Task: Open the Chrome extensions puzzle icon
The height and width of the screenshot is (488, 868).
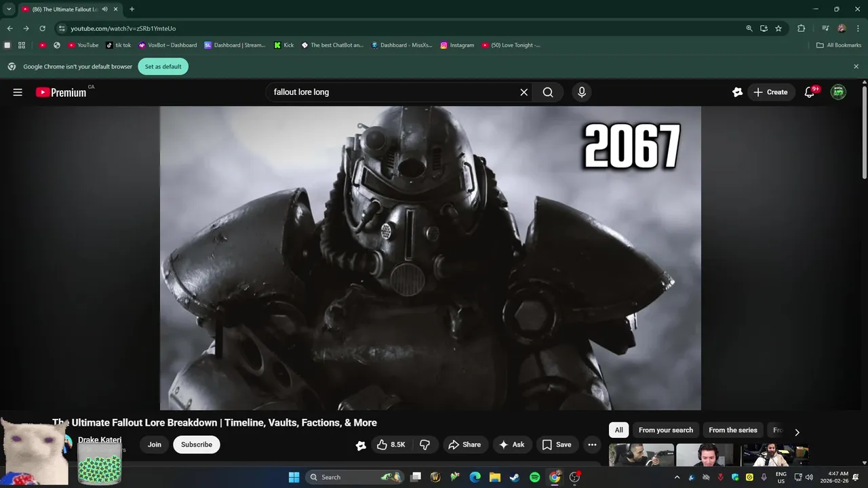Action: [x=802, y=28]
